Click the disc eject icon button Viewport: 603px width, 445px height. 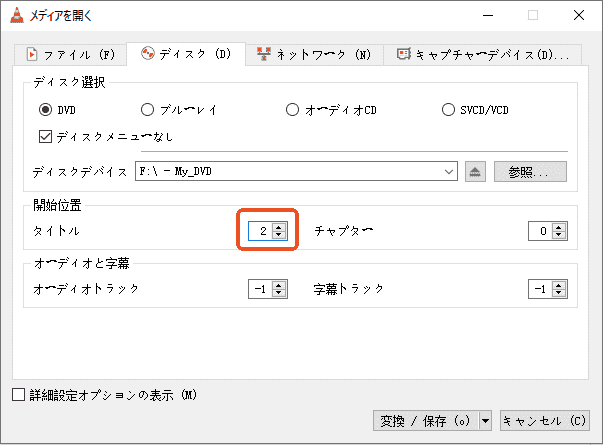point(475,171)
